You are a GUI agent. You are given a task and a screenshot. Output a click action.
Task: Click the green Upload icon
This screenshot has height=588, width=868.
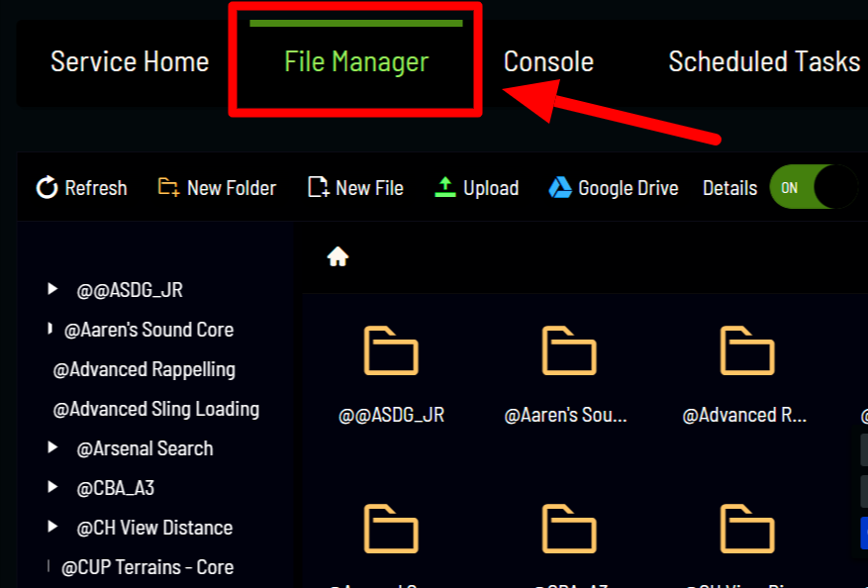pos(445,187)
